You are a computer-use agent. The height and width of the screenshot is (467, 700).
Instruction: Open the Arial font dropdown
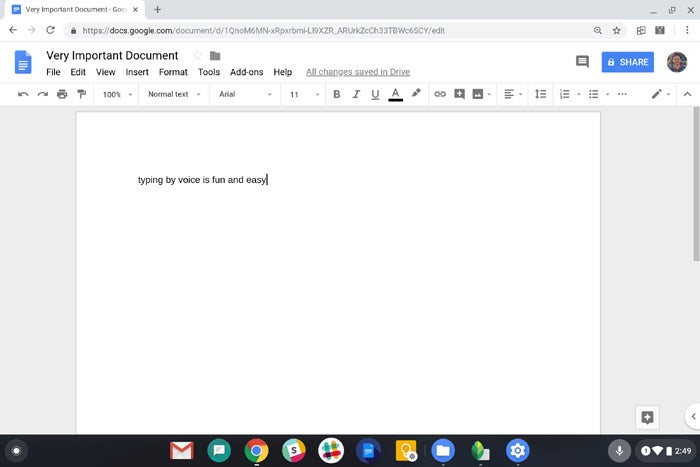point(245,94)
